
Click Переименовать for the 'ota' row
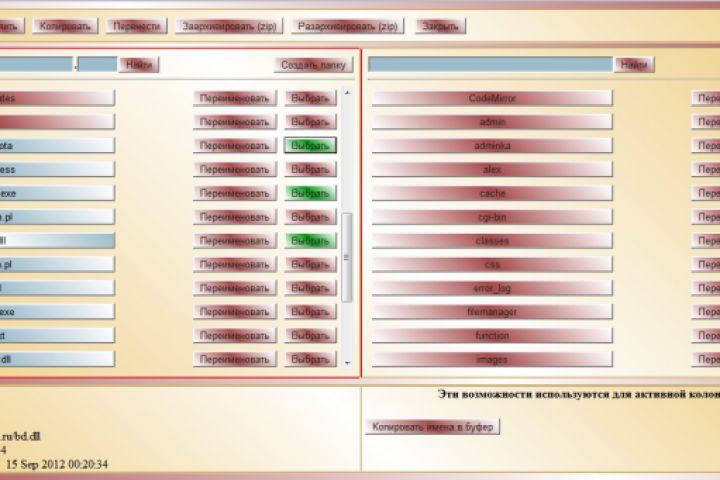pos(235,146)
